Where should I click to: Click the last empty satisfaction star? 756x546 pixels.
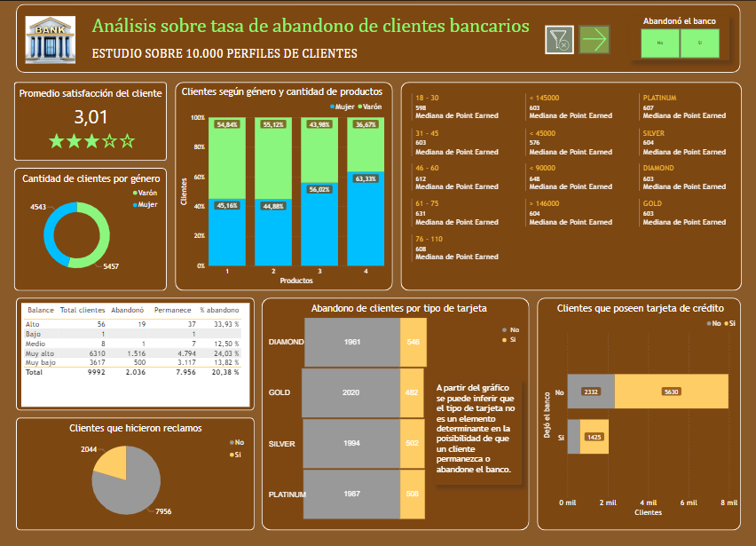coord(127,140)
